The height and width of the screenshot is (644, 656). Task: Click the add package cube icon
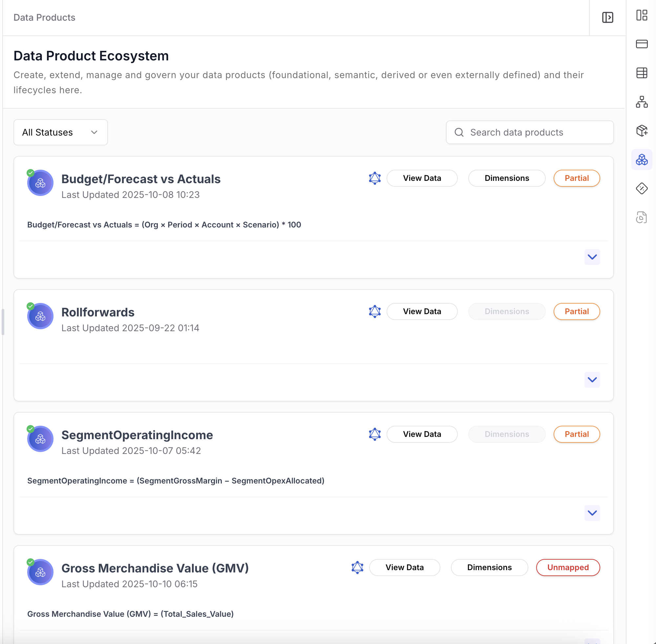click(642, 131)
